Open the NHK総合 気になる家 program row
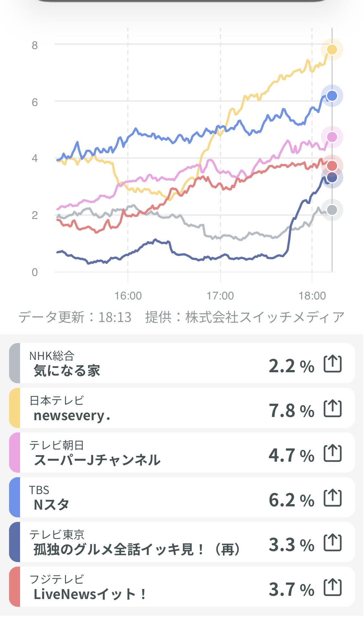 [x=146, y=363]
